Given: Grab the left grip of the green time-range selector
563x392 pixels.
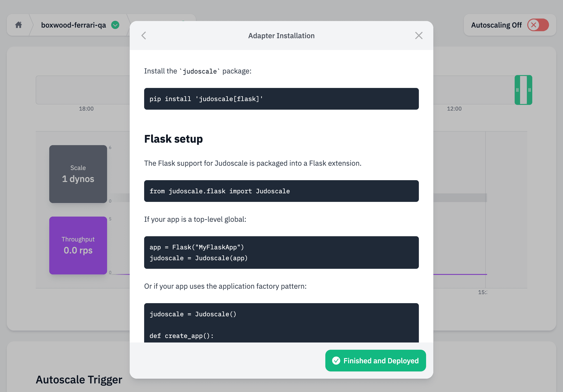Looking at the screenshot, I should pos(518,90).
